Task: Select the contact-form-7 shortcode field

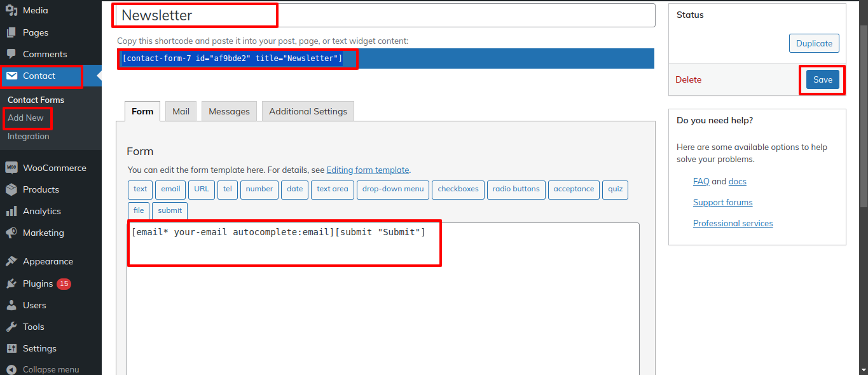Action: [385, 58]
